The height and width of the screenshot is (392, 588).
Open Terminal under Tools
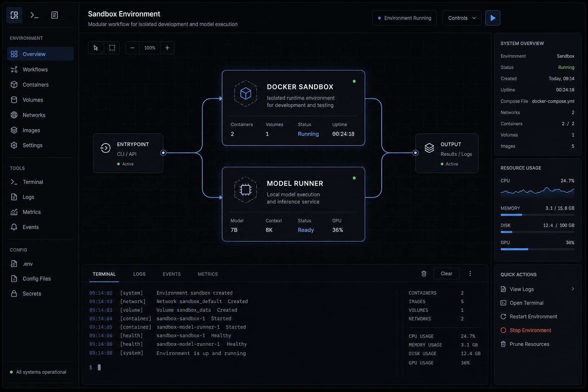coord(40,182)
